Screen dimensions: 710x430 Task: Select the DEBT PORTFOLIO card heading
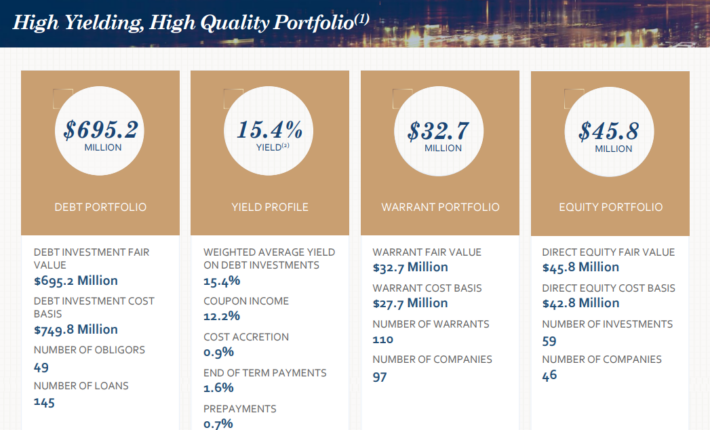(x=100, y=207)
